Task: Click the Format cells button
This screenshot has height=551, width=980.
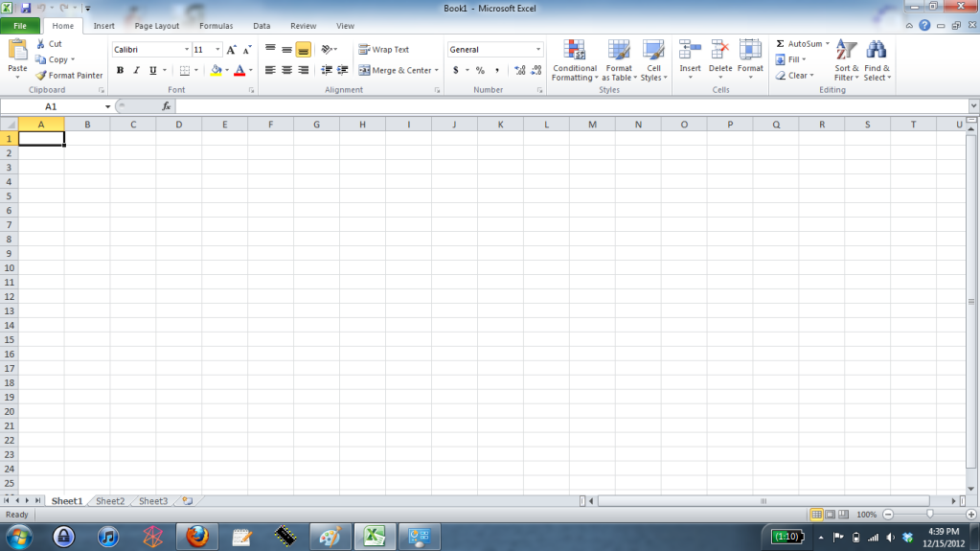Action: 750,58
